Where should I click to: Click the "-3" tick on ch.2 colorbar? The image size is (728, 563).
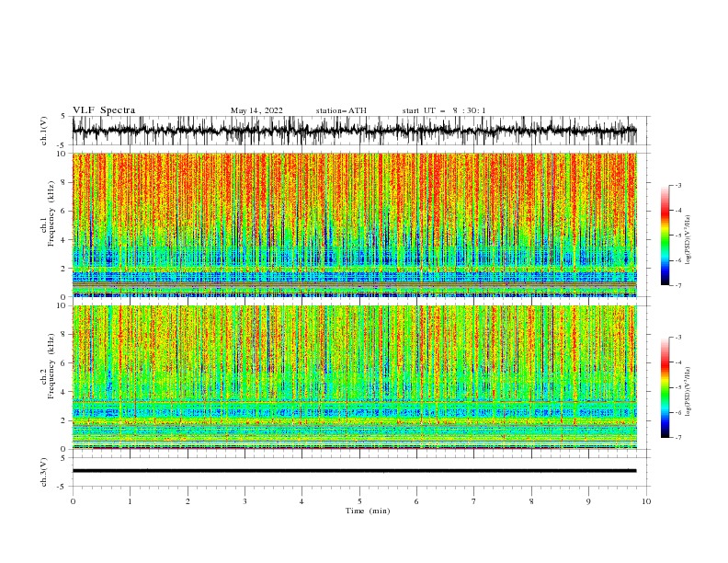tap(677, 338)
